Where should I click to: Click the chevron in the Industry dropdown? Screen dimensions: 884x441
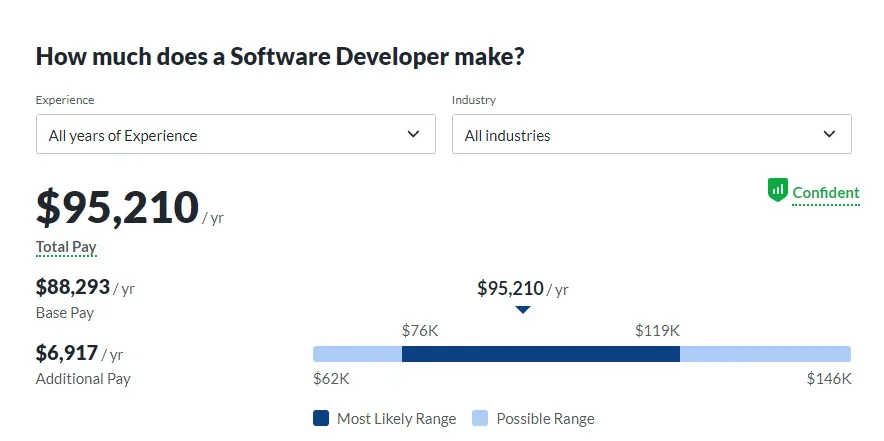pyautogui.click(x=829, y=134)
